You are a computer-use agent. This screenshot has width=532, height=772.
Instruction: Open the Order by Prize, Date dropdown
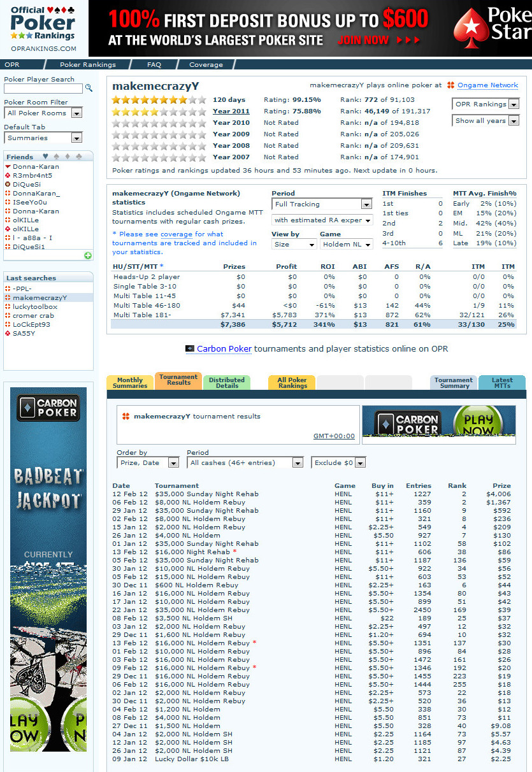(147, 462)
